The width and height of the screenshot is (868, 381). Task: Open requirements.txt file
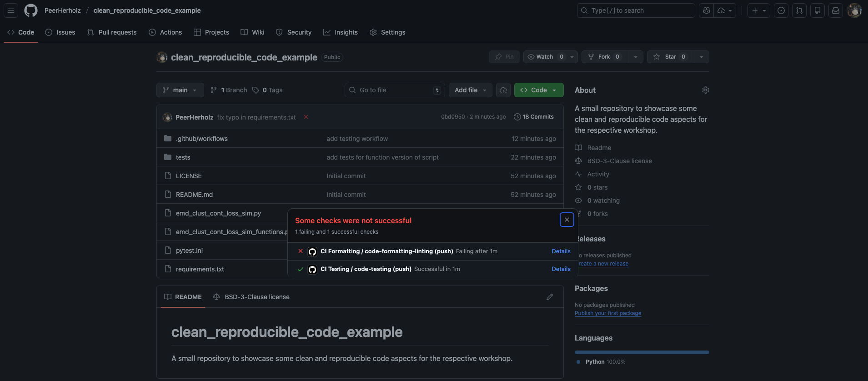(x=200, y=269)
